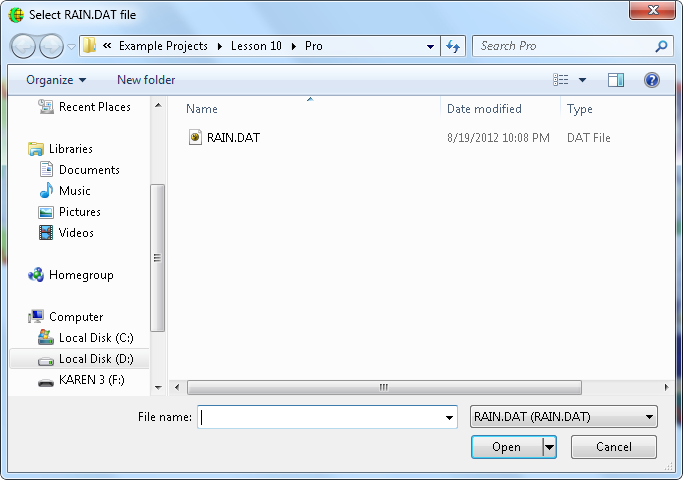The width and height of the screenshot is (683, 480).
Task: Select the Homegroup icon in sidebar
Action: click(x=37, y=275)
